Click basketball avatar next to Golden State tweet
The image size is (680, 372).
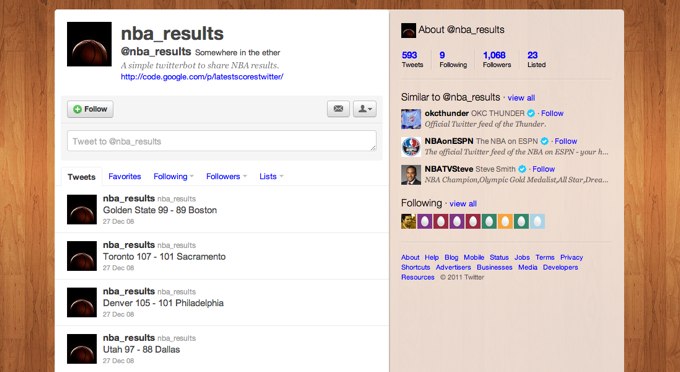pos(82,209)
